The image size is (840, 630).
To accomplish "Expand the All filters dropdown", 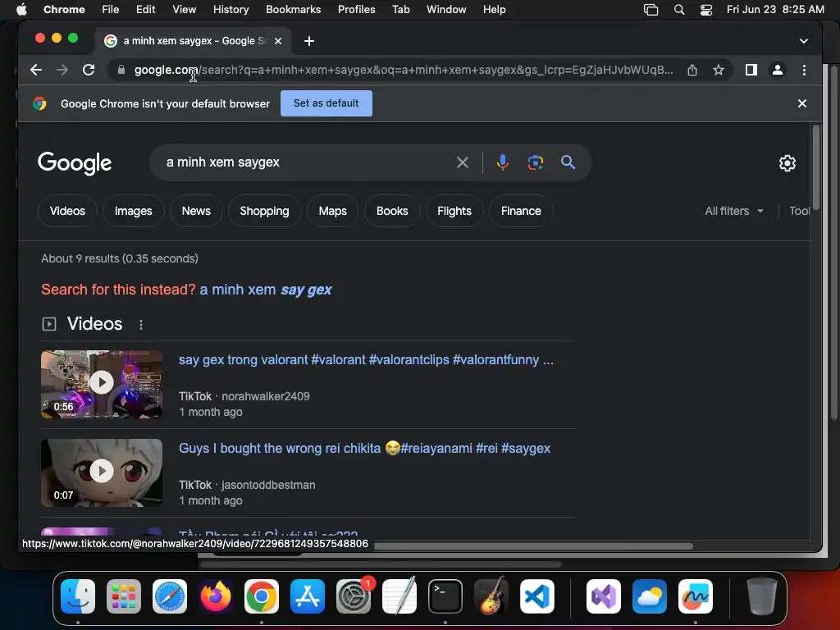I will (734, 211).
